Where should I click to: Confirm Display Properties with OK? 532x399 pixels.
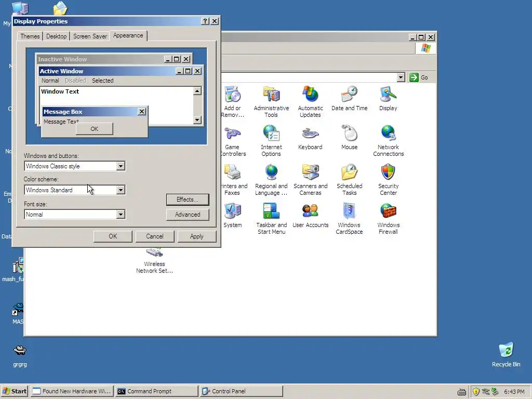113,236
